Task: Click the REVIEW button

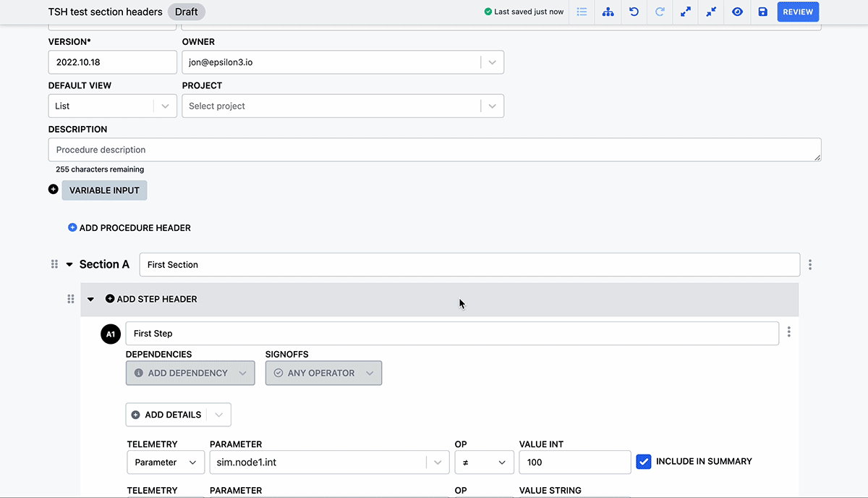Action: pyautogui.click(x=798, y=12)
